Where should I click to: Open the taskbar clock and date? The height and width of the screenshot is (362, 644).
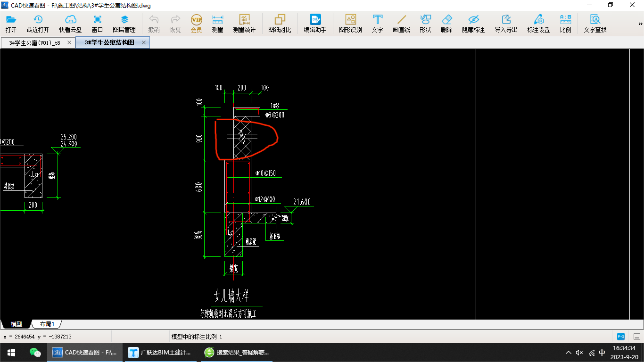pos(624,353)
